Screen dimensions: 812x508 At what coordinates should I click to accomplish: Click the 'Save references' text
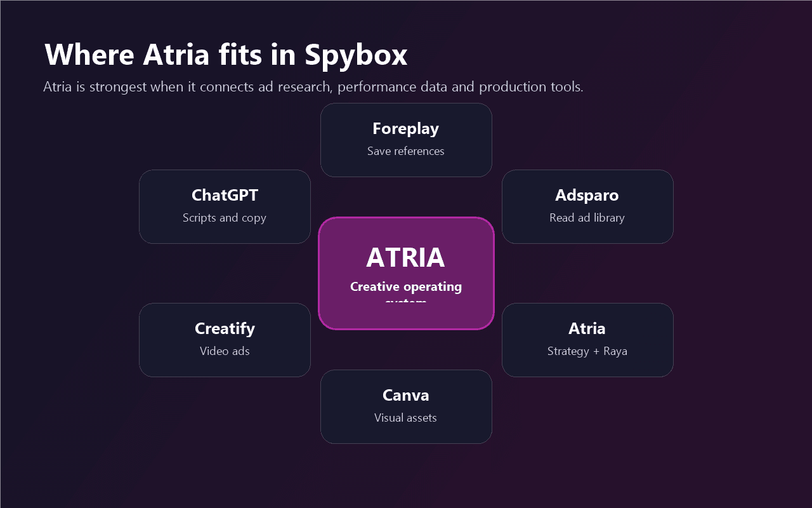[406, 151]
